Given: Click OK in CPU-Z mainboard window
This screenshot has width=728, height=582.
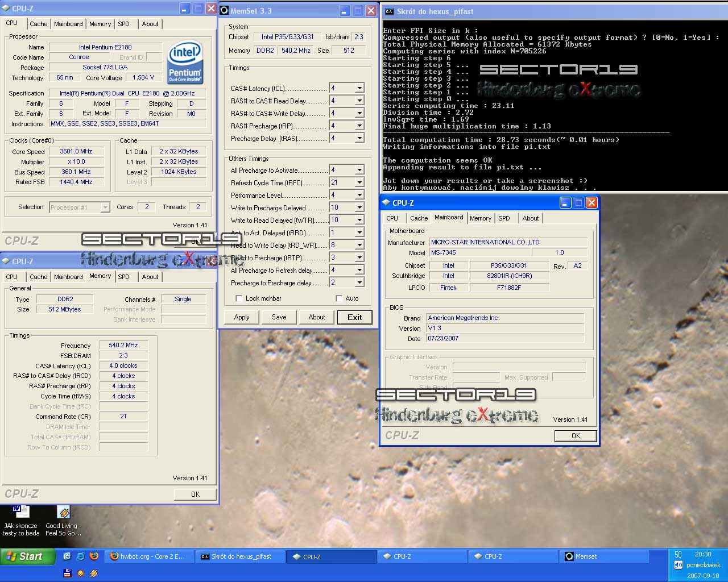Looking at the screenshot, I should coord(576,436).
